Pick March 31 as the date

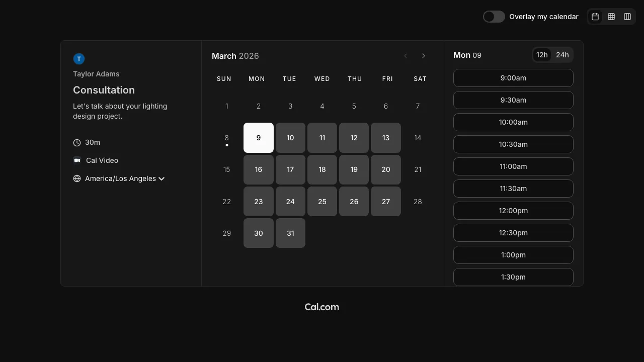290,233
